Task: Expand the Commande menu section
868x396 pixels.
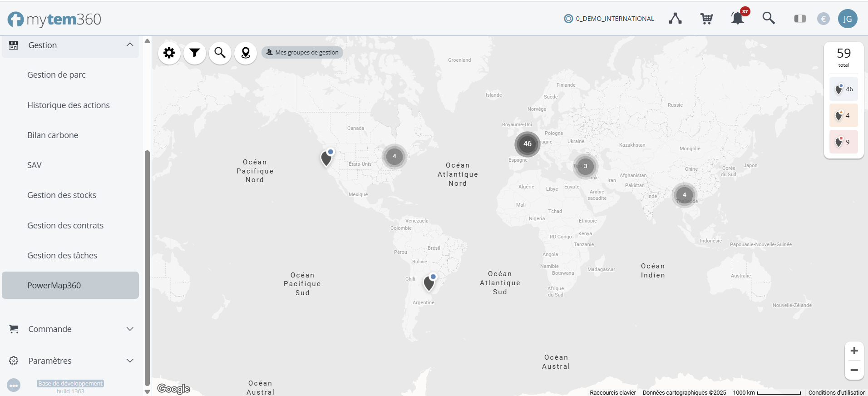Action: point(130,329)
